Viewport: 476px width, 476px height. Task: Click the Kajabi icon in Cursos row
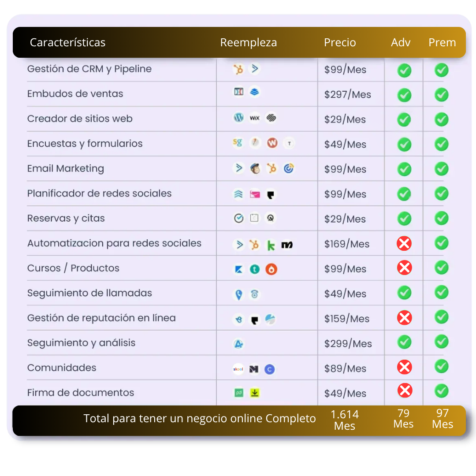point(238,269)
